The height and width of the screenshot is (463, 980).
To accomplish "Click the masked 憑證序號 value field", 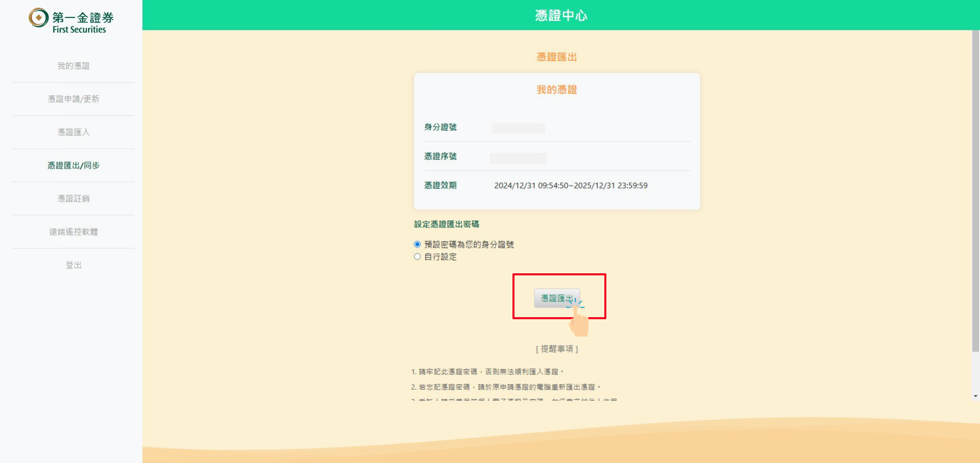I will click(x=518, y=158).
